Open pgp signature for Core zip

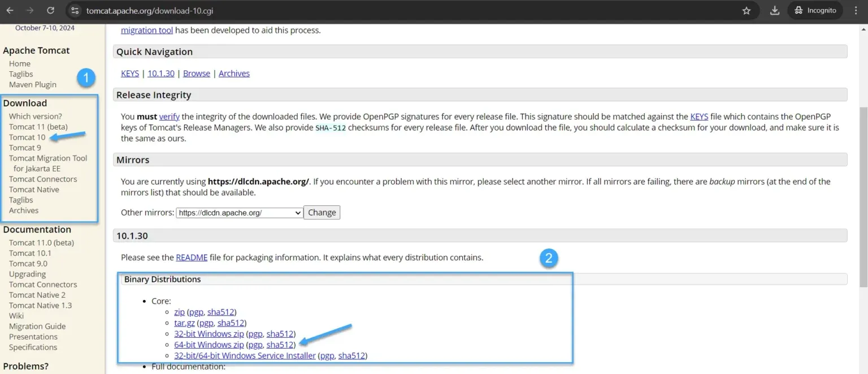[x=196, y=312]
